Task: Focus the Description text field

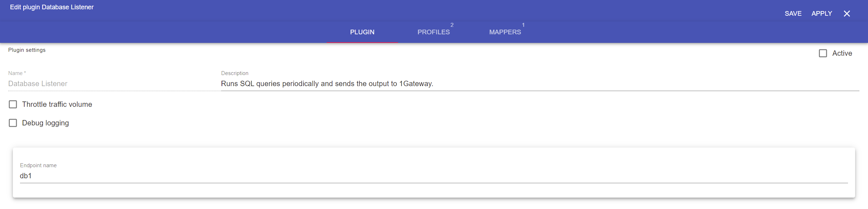Action: point(536,84)
